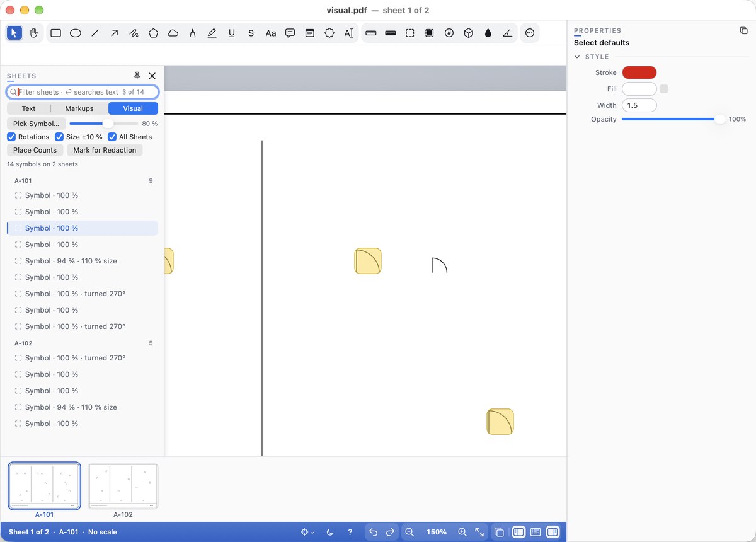Zoom out of the sheet
The height and width of the screenshot is (542, 756).
coord(409,532)
